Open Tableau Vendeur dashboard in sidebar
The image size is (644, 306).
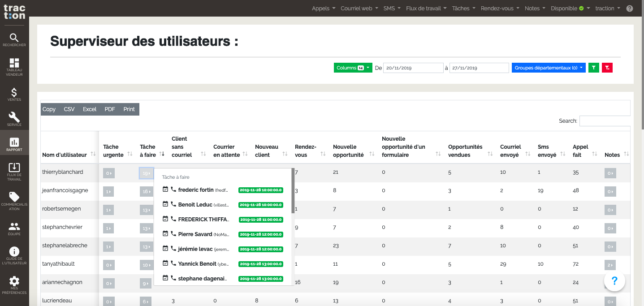(14, 67)
